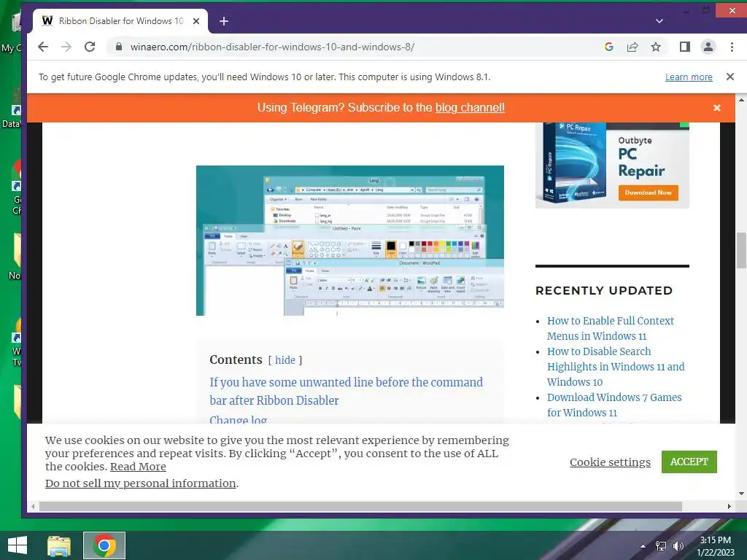
Task: Share this page via share icon
Action: point(632,47)
